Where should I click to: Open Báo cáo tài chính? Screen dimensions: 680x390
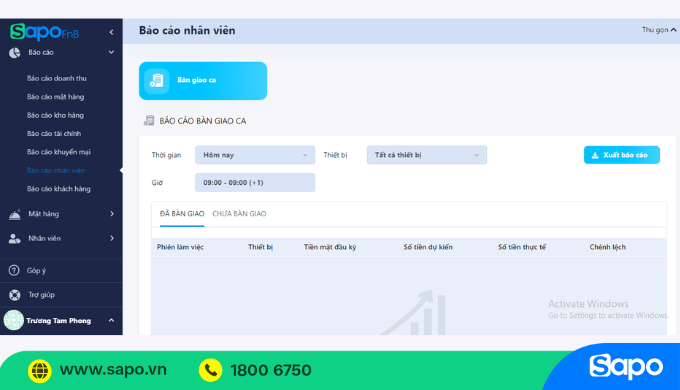54,134
